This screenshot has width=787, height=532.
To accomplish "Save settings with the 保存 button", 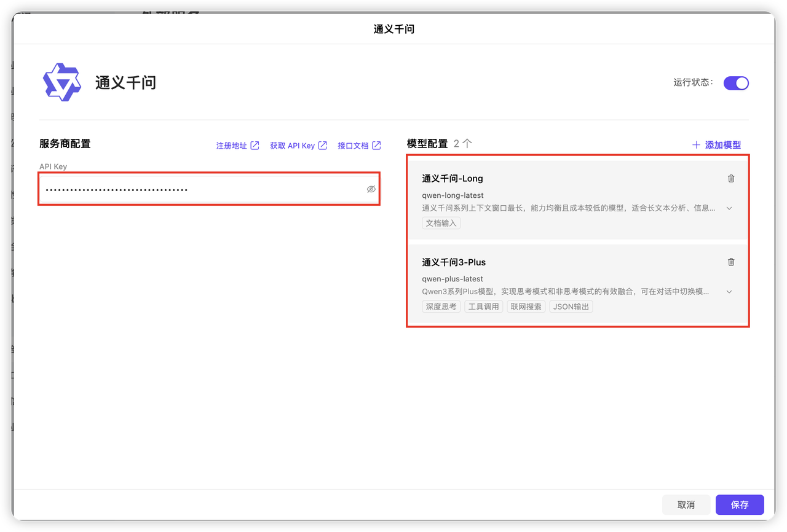I will tap(740, 504).
